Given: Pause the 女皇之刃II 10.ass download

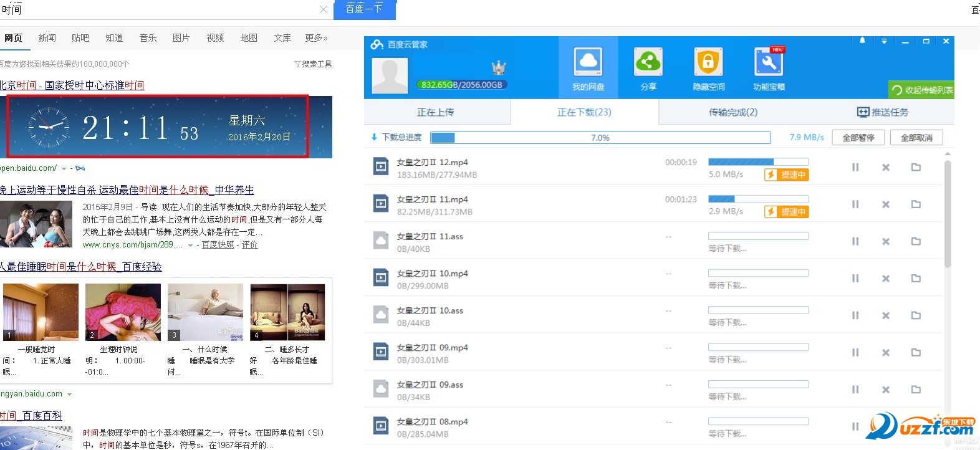Looking at the screenshot, I should (x=855, y=315).
